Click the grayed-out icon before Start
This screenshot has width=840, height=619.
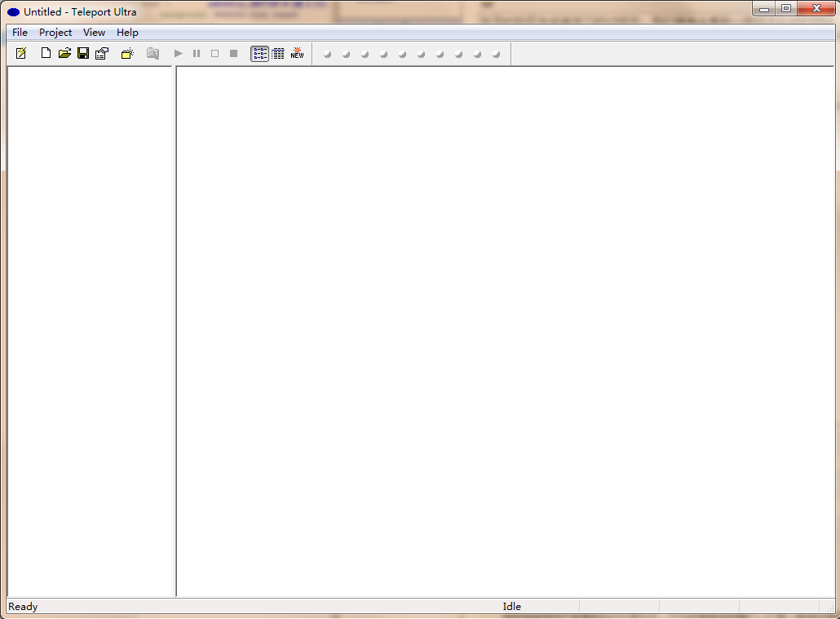[x=153, y=54]
